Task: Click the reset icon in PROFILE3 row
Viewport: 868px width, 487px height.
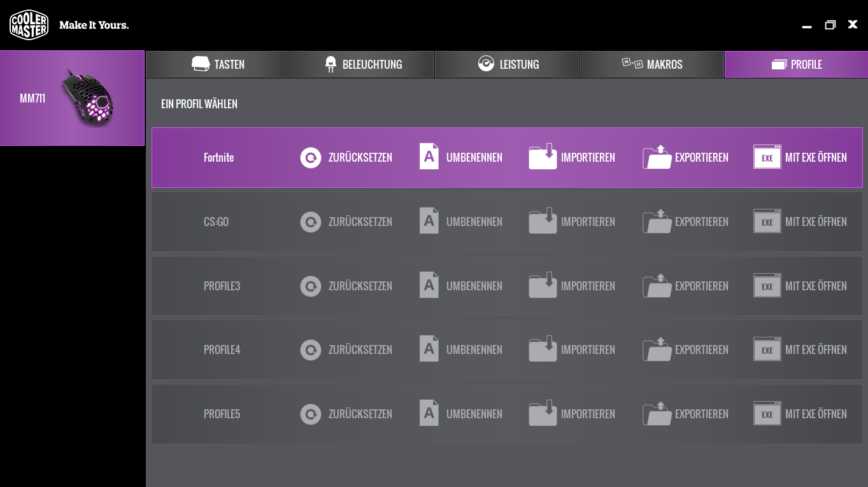Action: pos(311,286)
